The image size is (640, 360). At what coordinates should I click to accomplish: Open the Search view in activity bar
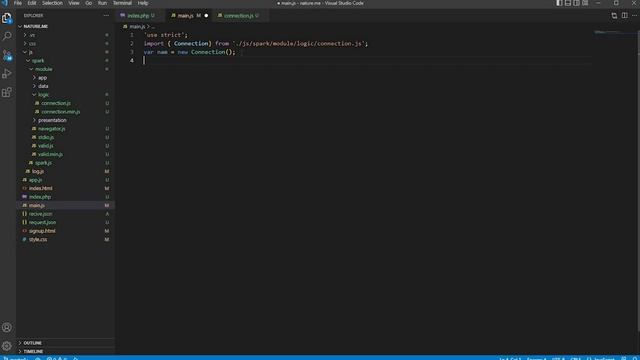click(x=7, y=36)
